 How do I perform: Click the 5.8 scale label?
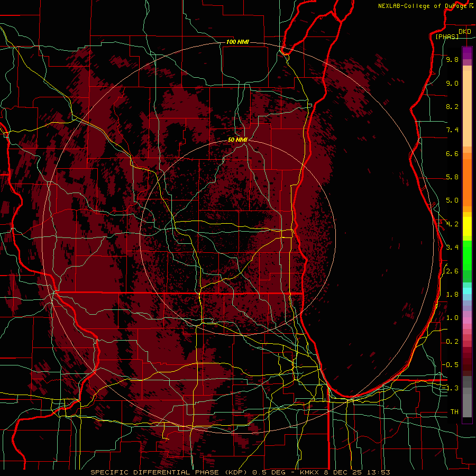pyautogui.click(x=452, y=177)
